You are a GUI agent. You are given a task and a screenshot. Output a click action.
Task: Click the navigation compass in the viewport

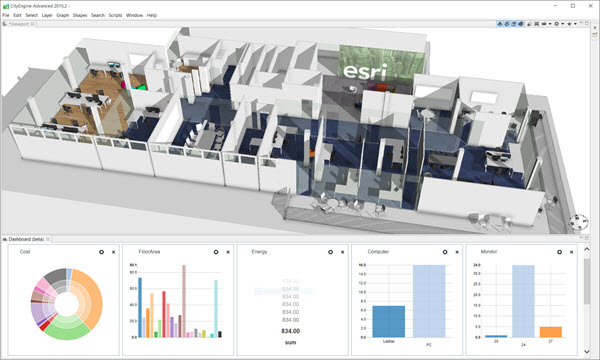578,222
